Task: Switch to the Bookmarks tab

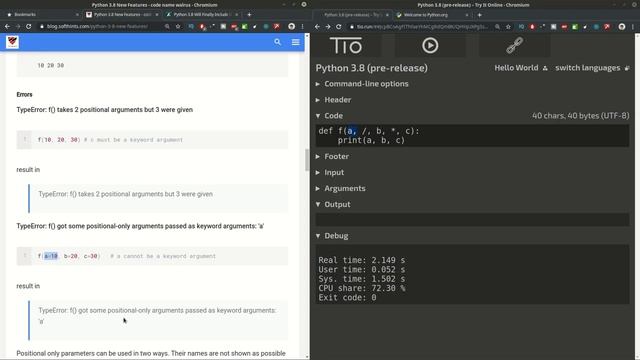Action: [x=41, y=14]
